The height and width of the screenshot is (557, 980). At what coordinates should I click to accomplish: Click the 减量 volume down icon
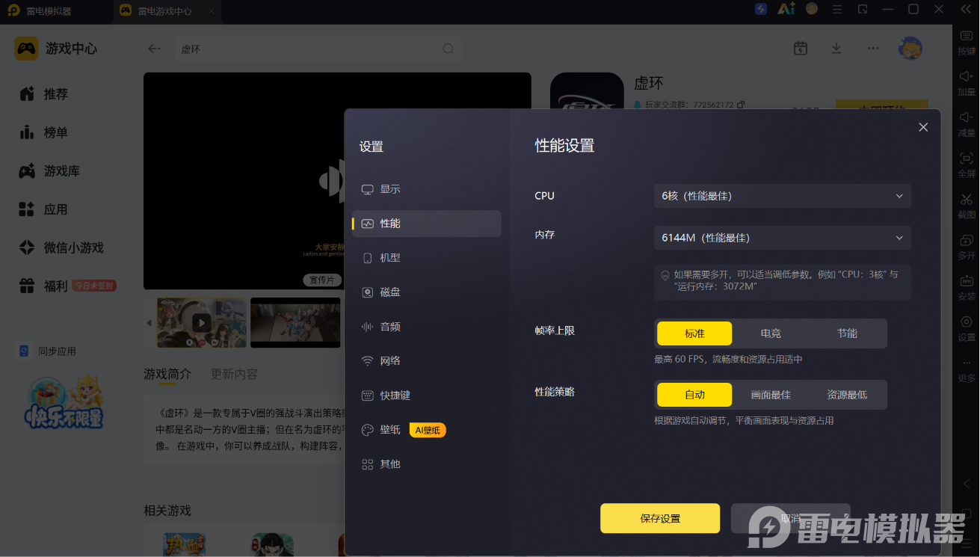pyautogui.click(x=967, y=117)
